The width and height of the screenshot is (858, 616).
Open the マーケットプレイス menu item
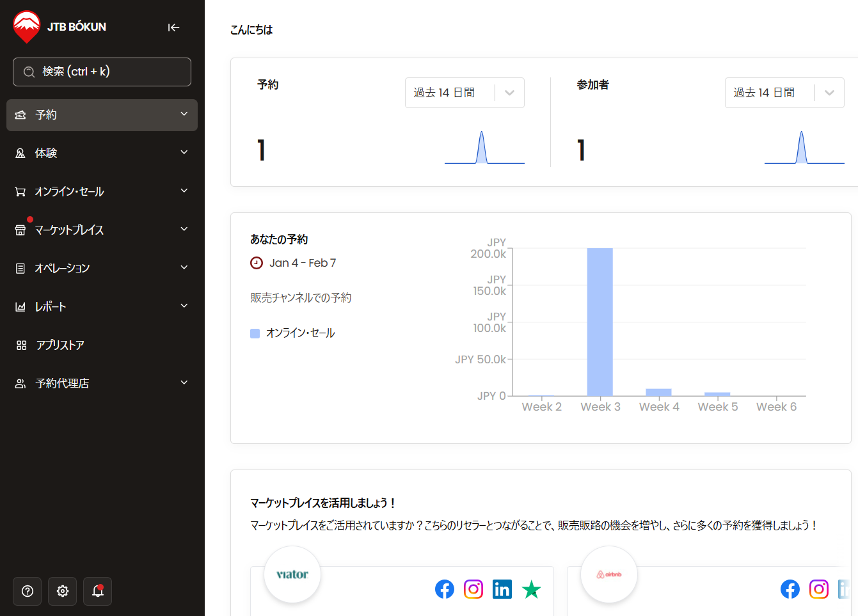(102, 230)
